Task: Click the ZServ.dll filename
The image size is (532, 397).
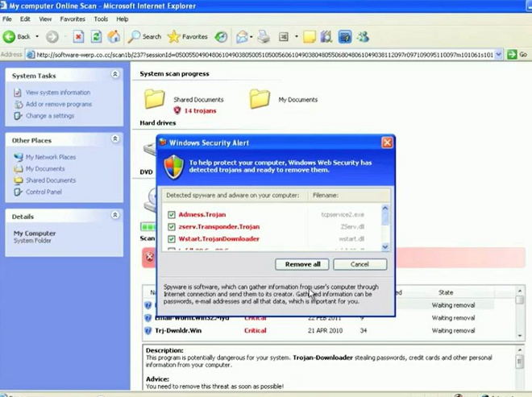Action: [352, 227]
